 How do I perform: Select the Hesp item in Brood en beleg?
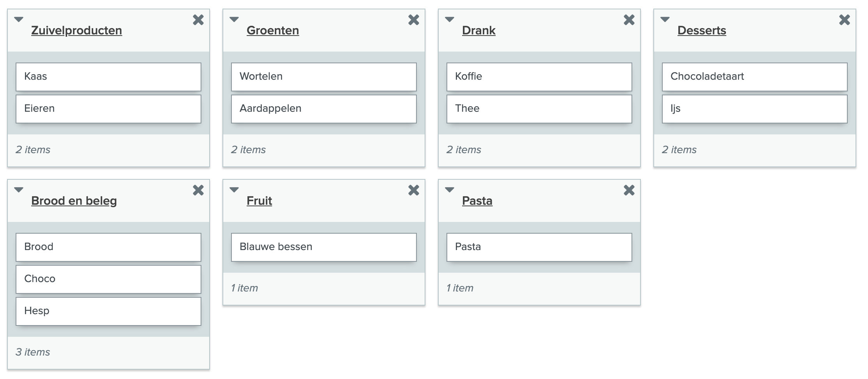click(x=108, y=311)
